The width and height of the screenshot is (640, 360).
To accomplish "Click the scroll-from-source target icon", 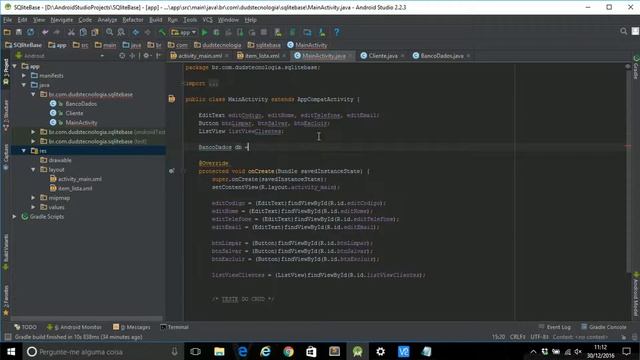I will click(x=122, y=56).
